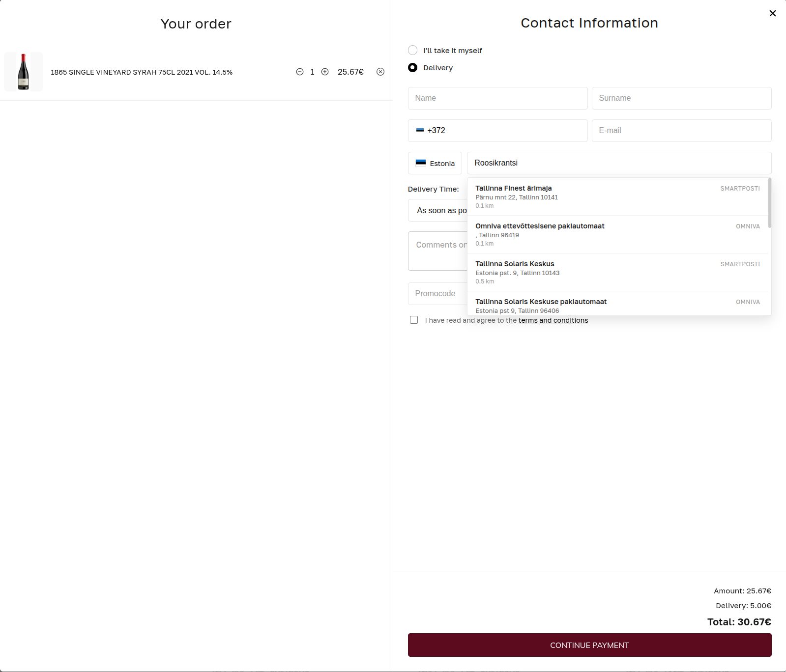786x672 pixels.
Task: Choose Tallinna Solaris Keskus Smartposti point
Action: point(618,272)
